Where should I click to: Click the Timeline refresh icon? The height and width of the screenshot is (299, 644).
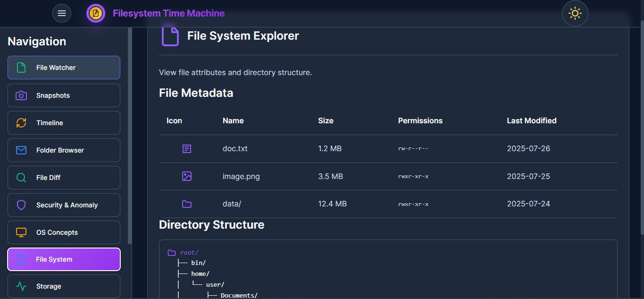[x=20, y=123]
